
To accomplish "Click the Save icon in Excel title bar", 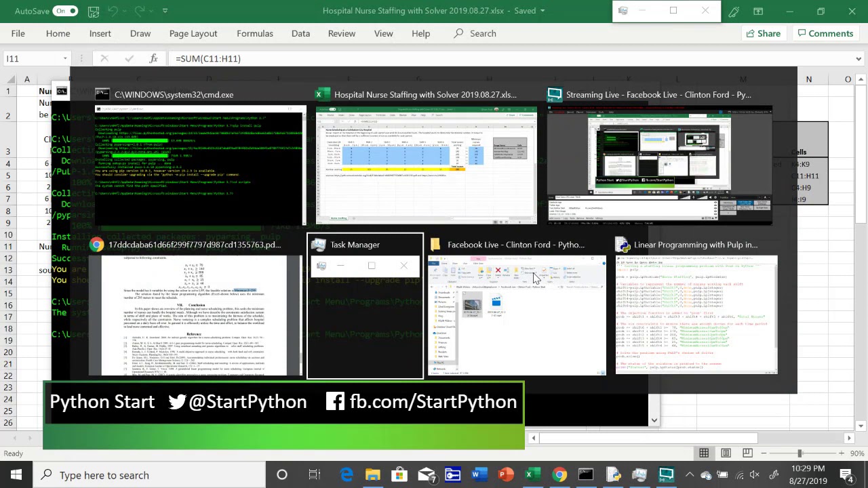I will 94,12.
